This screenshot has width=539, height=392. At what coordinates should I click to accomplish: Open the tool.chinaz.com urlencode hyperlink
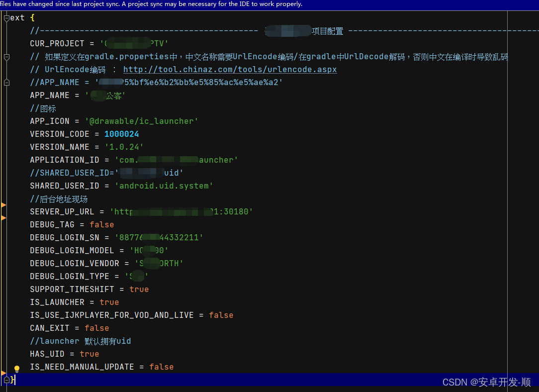(230, 69)
